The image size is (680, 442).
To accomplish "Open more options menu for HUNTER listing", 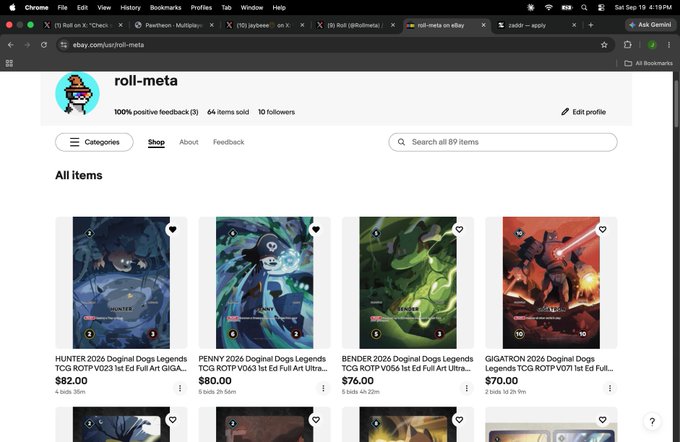I will point(180,388).
